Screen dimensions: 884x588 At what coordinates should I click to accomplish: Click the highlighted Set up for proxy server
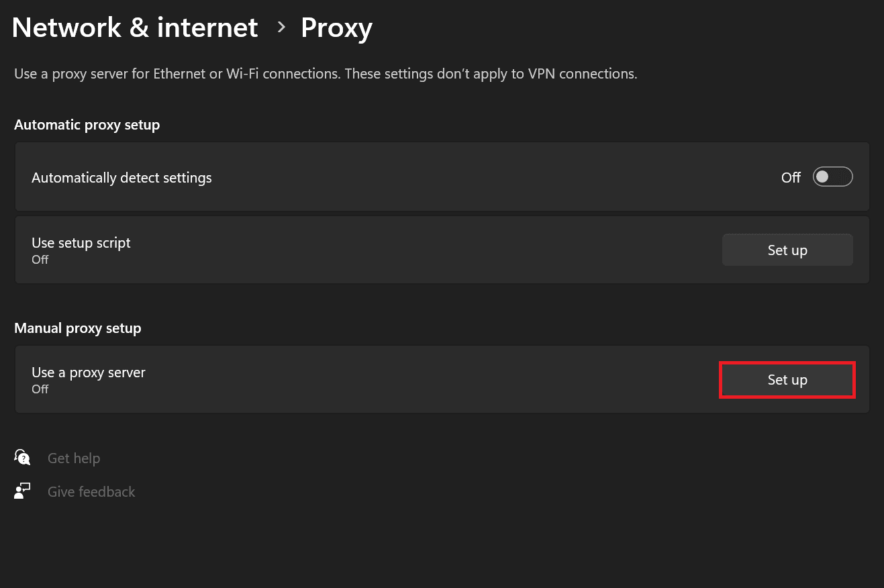click(787, 379)
